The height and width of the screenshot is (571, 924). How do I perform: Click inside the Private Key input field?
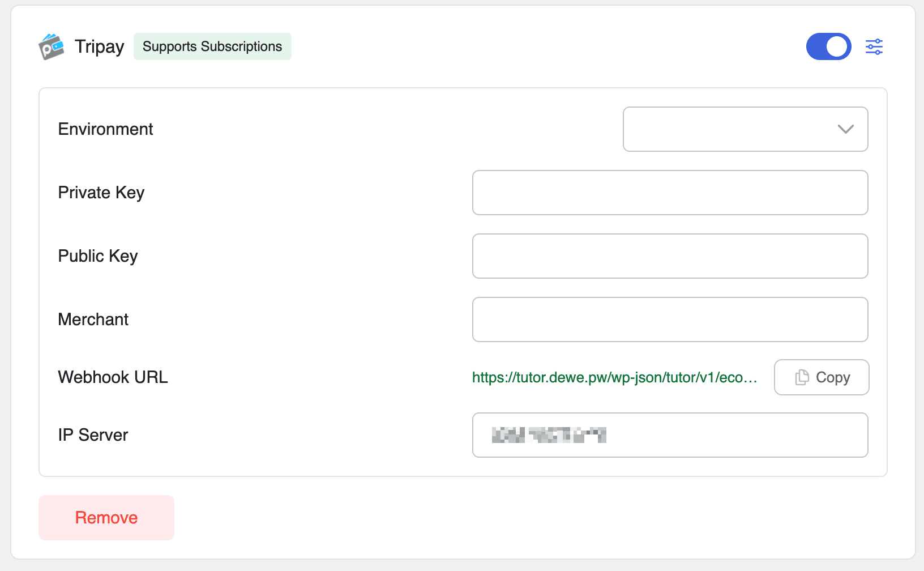pos(670,193)
